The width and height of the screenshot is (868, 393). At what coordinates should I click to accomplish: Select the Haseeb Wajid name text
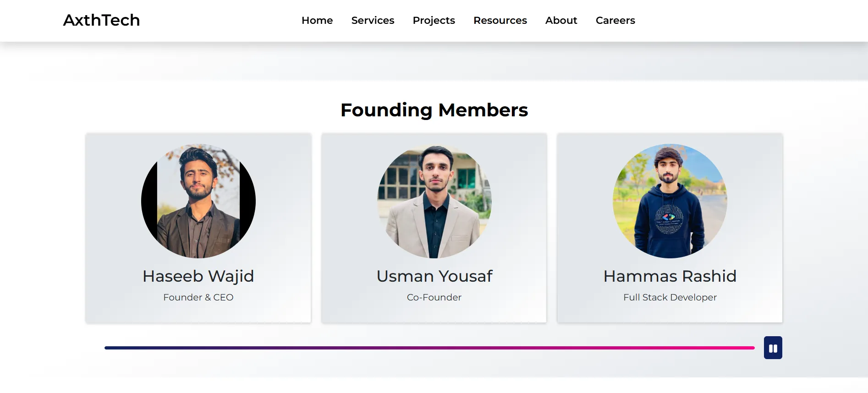click(x=198, y=276)
